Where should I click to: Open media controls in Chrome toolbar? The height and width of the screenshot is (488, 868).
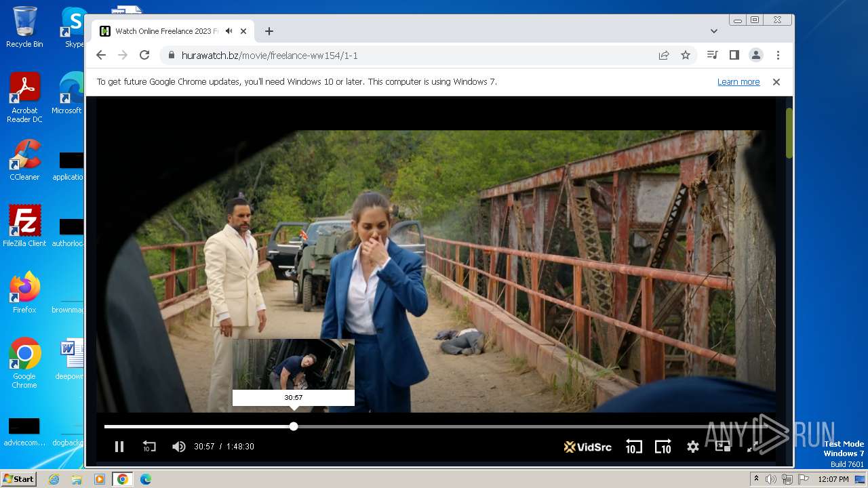click(712, 56)
